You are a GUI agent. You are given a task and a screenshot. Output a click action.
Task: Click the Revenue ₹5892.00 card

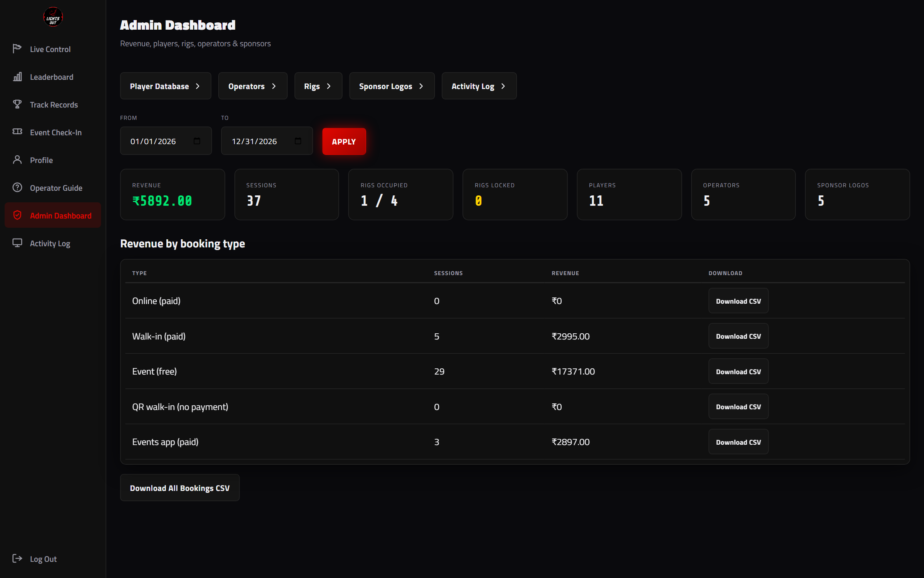coord(172,195)
